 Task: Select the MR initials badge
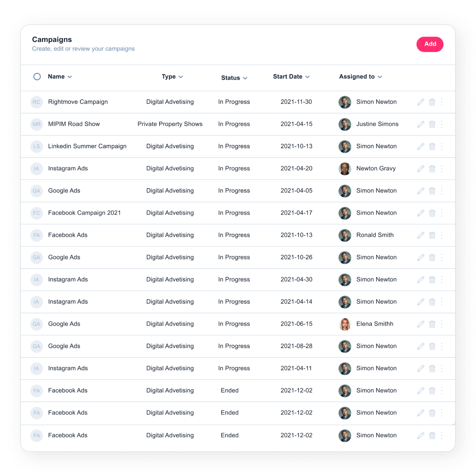tap(36, 124)
